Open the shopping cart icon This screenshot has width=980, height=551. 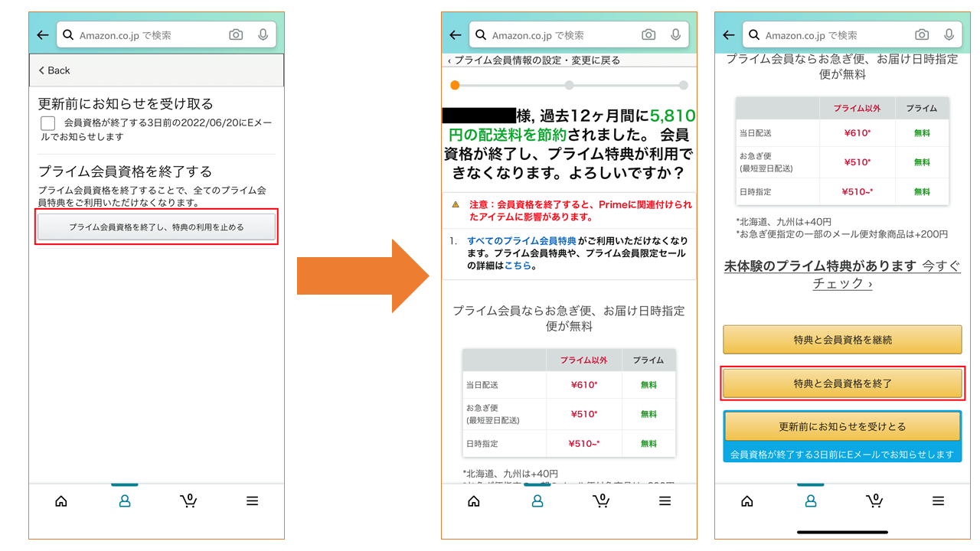pyautogui.click(x=188, y=500)
